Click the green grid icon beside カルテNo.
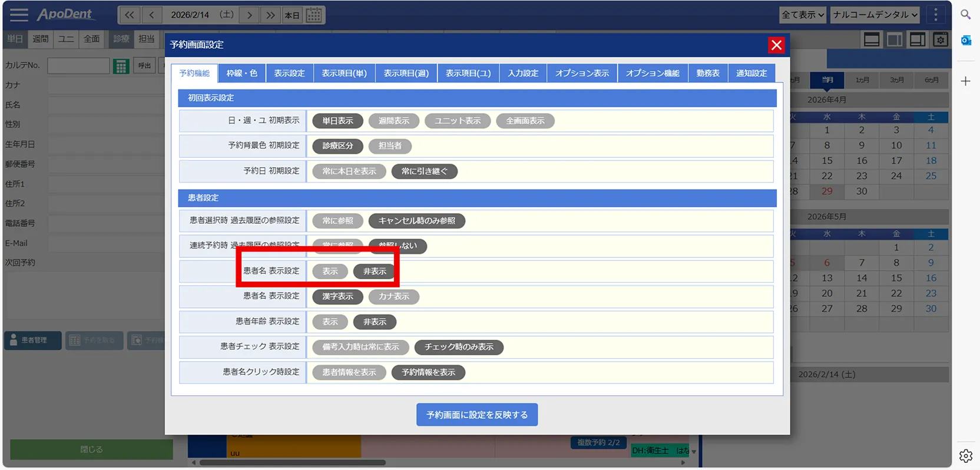 tap(121, 66)
